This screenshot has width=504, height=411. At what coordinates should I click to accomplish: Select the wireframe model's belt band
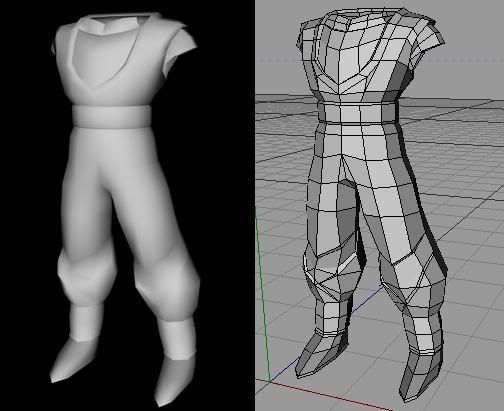(x=357, y=112)
